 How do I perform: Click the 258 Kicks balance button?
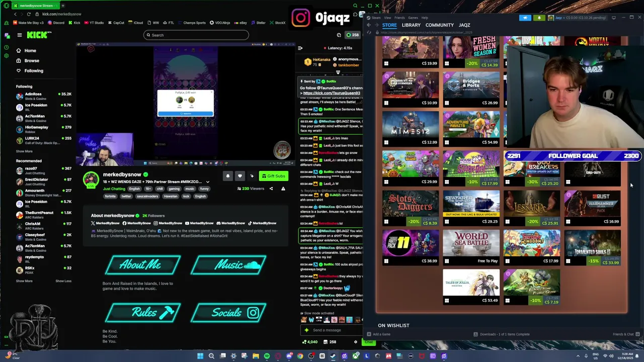352,35
